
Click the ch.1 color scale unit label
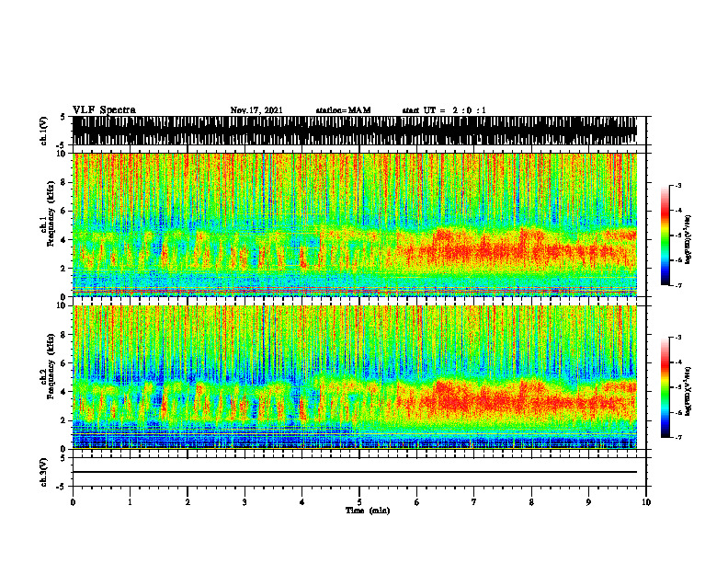[688, 240]
